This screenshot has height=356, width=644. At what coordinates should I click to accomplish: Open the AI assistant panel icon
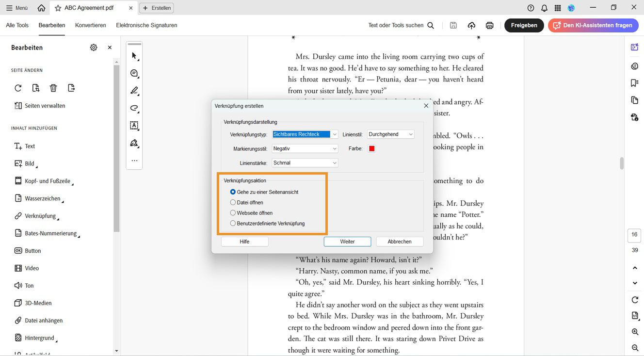pos(634,47)
